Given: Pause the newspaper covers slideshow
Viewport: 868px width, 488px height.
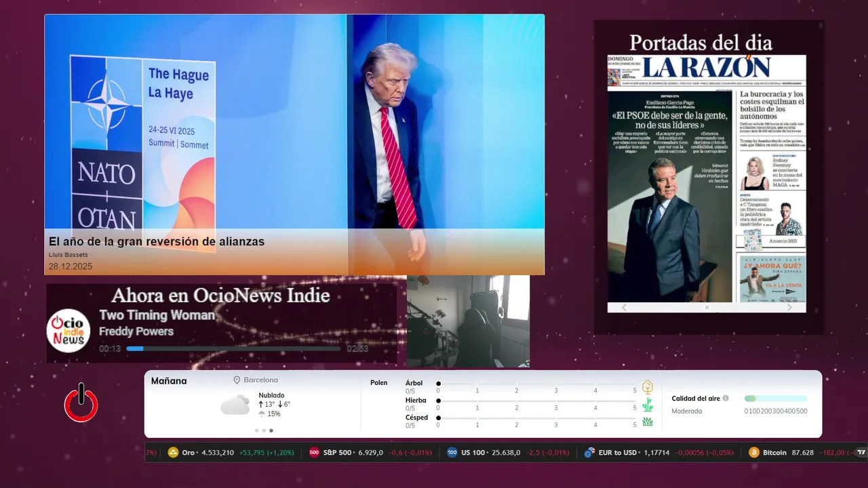Looking at the screenshot, I should [707, 307].
